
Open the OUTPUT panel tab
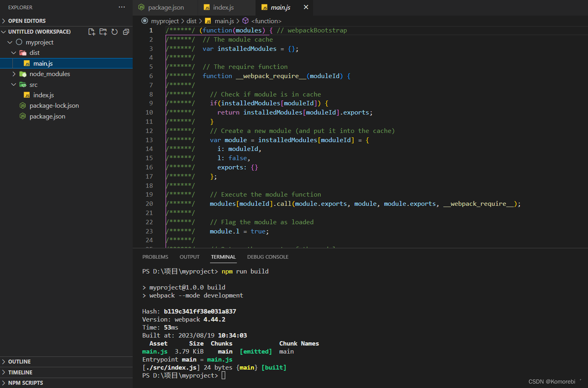click(x=190, y=257)
